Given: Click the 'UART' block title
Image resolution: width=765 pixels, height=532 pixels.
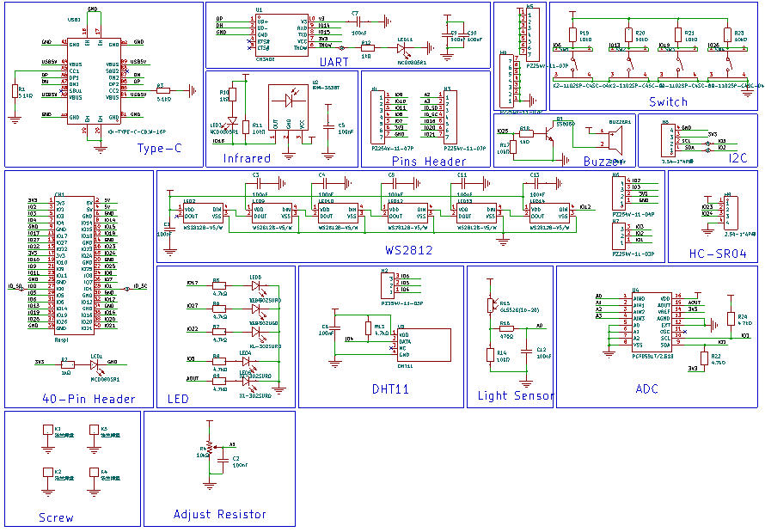Looking at the screenshot, I should (334, 62).
